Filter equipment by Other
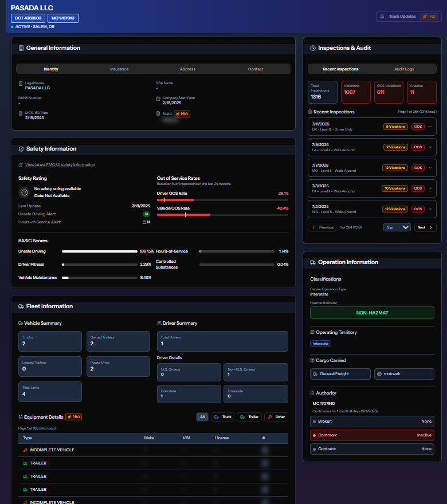447x504 pixels. pos(276,417)
